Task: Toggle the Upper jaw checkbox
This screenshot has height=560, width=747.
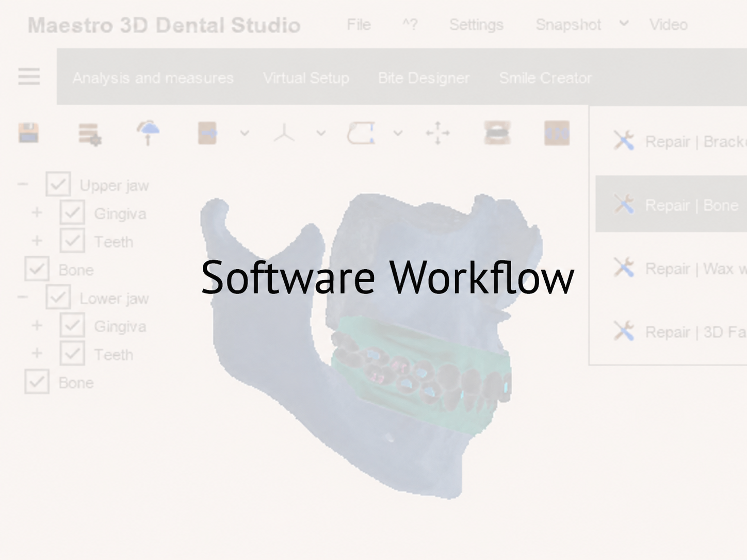Action: point(58,184)
